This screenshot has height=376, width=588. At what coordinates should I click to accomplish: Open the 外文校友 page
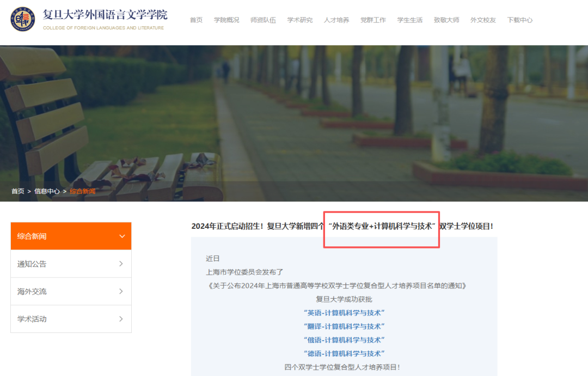pyautogui.click(x=483, y=20)
